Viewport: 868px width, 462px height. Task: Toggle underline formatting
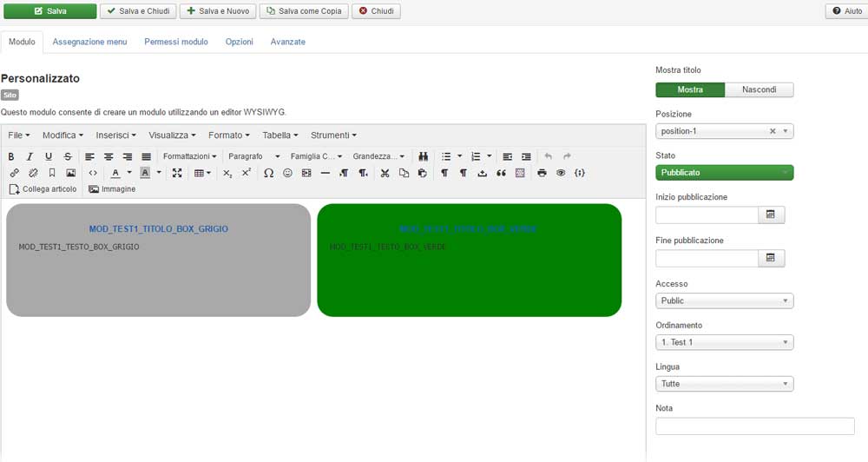[49, 156]
